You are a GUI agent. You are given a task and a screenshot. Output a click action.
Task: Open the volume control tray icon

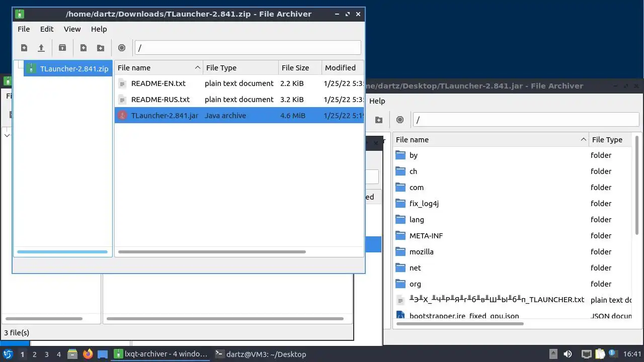pyautogui.click(x=568, y=354)
